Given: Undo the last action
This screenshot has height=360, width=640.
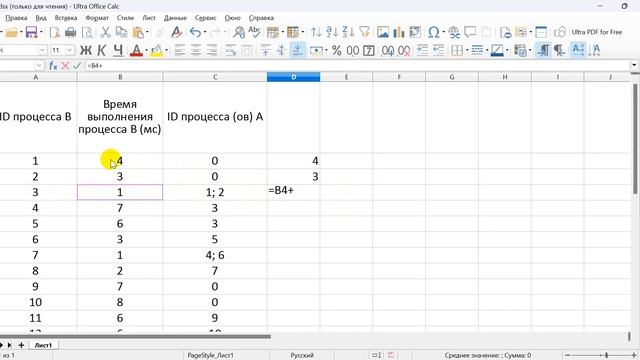Looking at the screenshot, I should click(x=195, y=32).
